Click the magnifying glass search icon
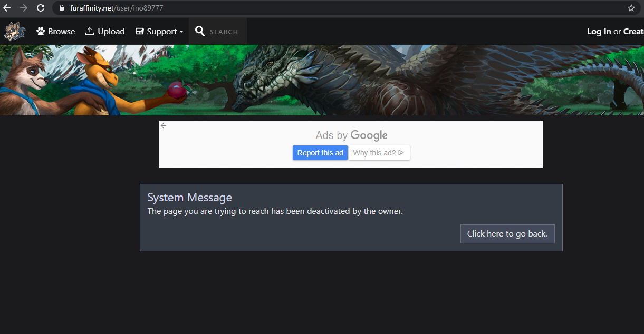This screenshot has width=644, height=334. pyautogui.click(x=200, y=31)
